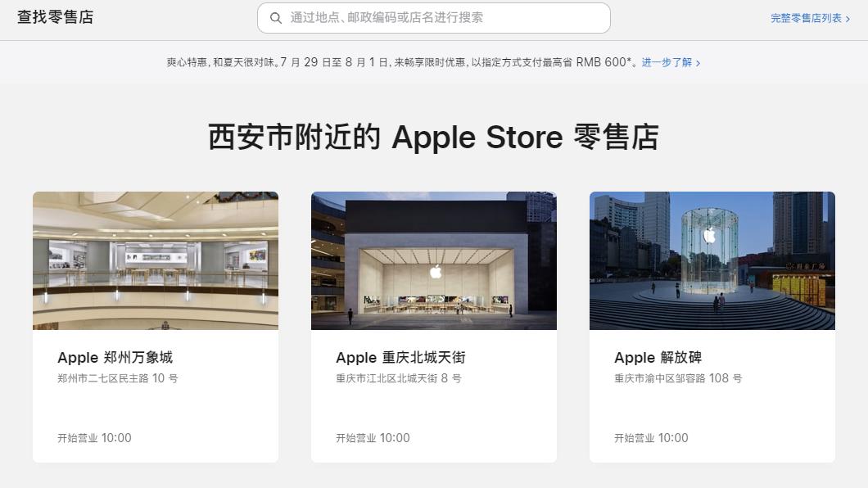This screenshot has width=868, height=488.
Task: Open the Apple 重庆北城天街 store photo
Action: click(x=434, y=260)
